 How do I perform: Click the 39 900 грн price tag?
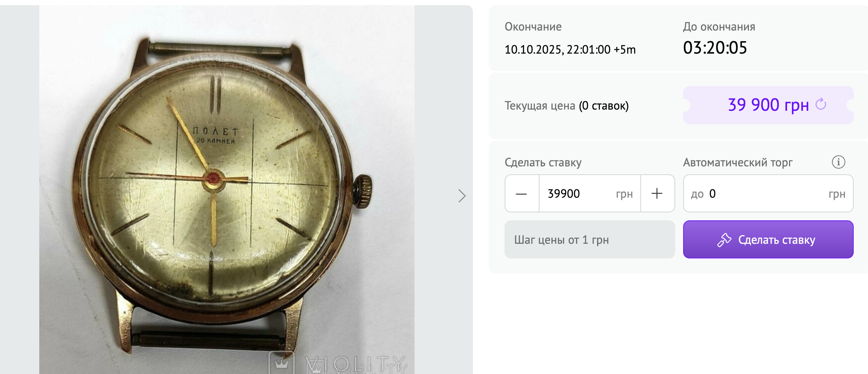point(768,105)
